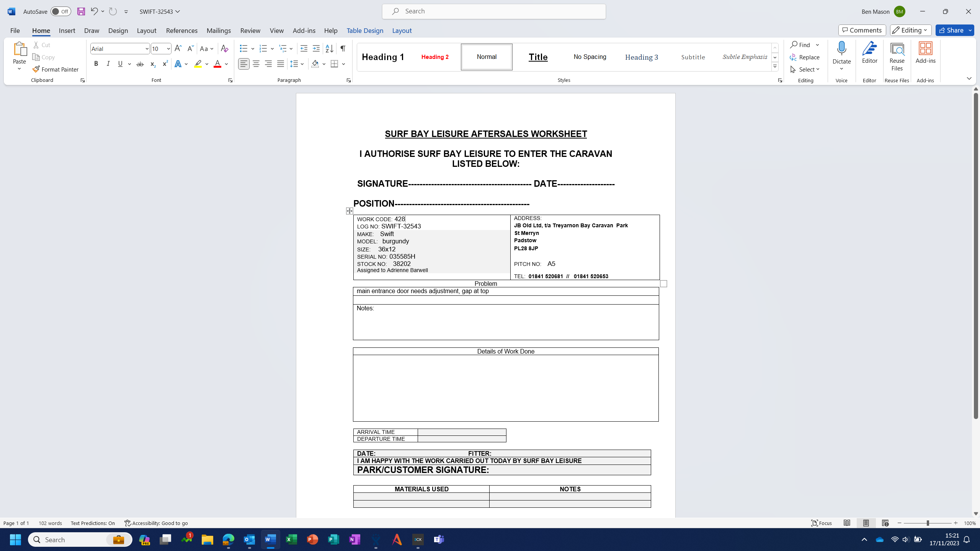Click the Save icon in title bar
The height and width of the screenshot is (551, 980).
coord(81,11)
